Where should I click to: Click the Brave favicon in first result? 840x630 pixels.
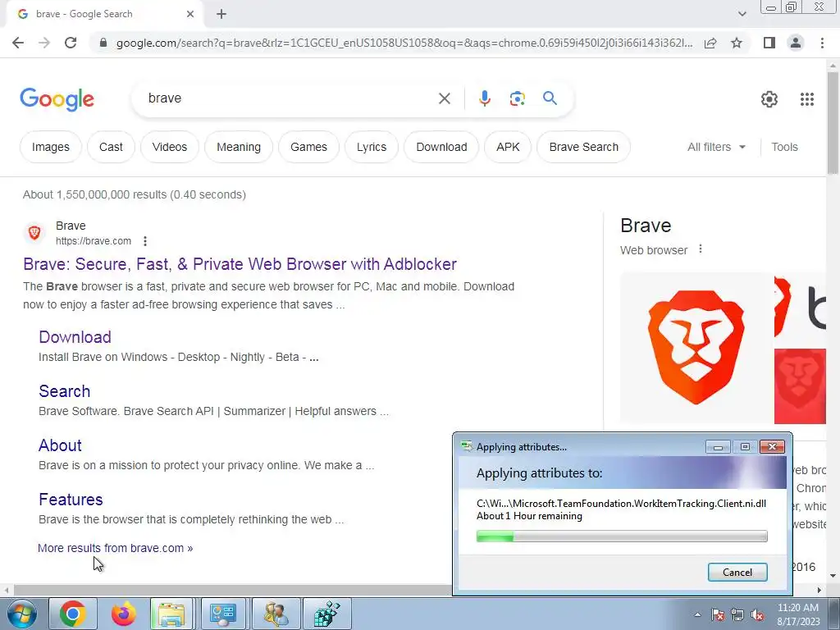(x=34, y=232)
